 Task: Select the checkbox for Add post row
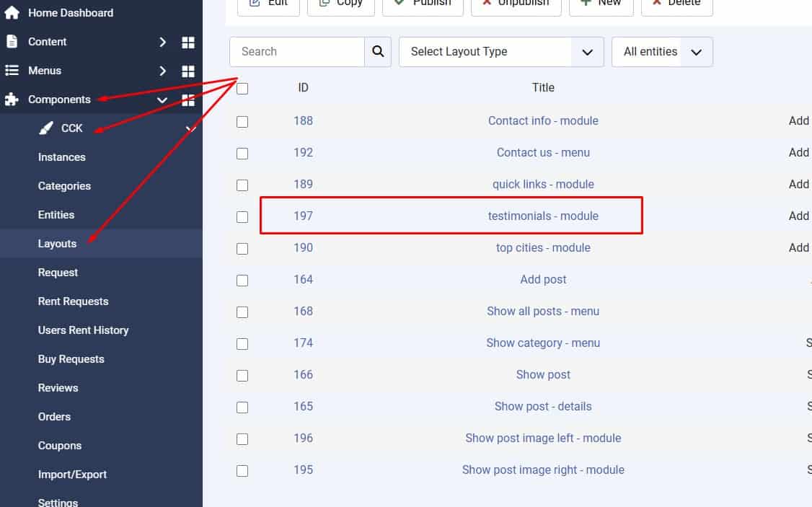[242, 280]
